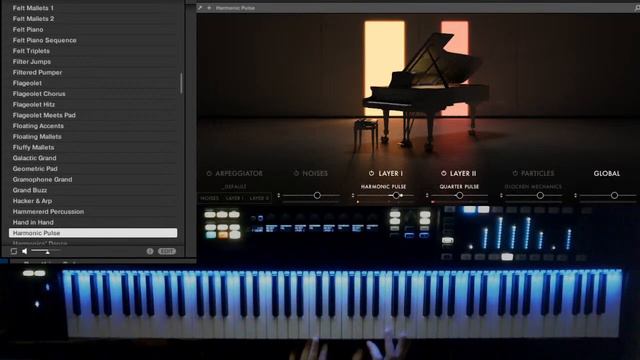Open the Particles preset selector arrows

pyautogui.click(x=502, y=196)
